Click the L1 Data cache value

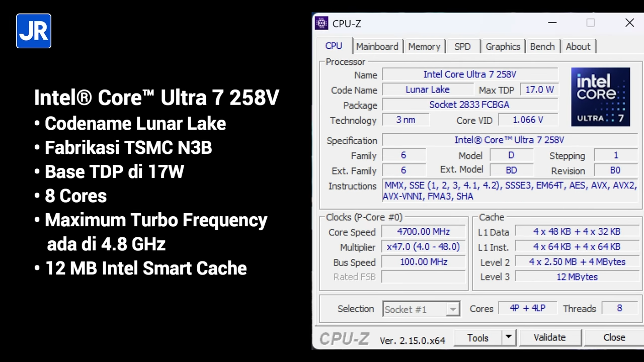coord(577,232)
